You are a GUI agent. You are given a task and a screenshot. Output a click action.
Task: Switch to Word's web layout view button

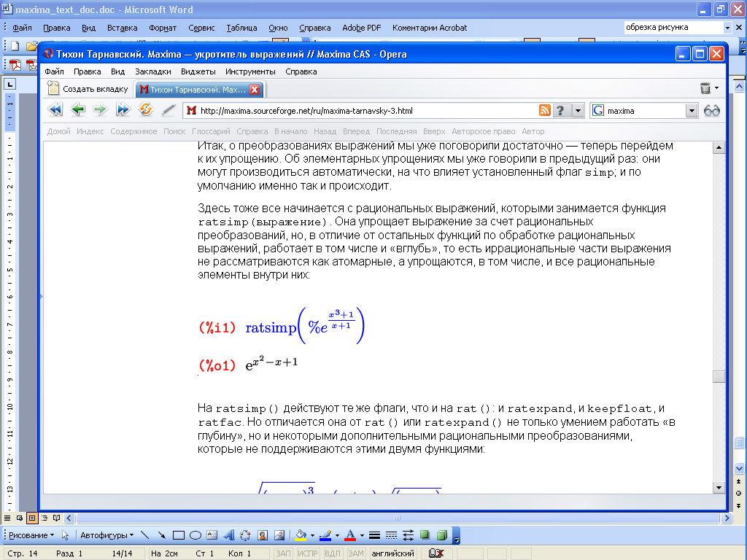(x=20, y=518)
